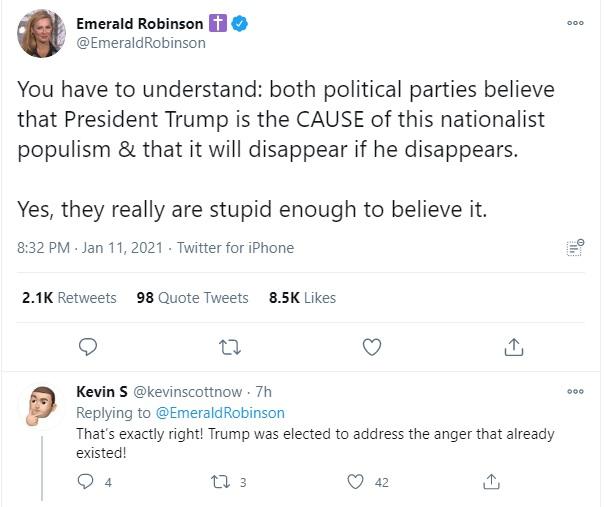Open more options on Kevin S reply

(x=575, y=392)
